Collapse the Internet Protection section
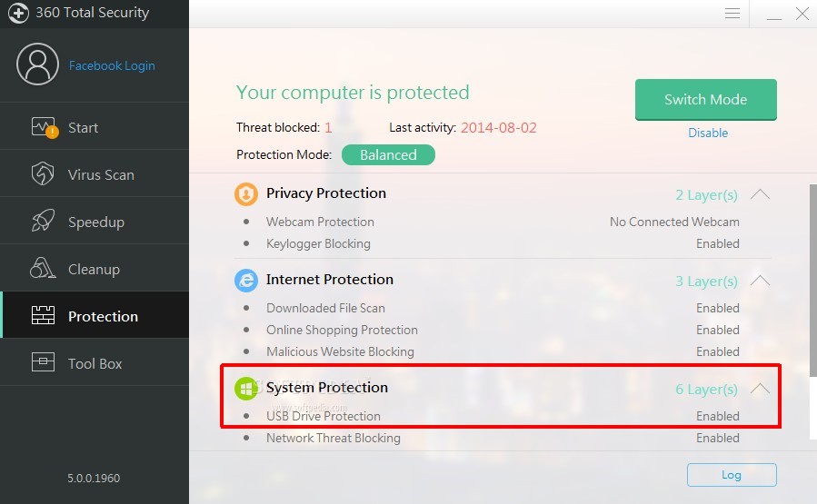The width and height of the screenshot is (817, 504). 760,281
